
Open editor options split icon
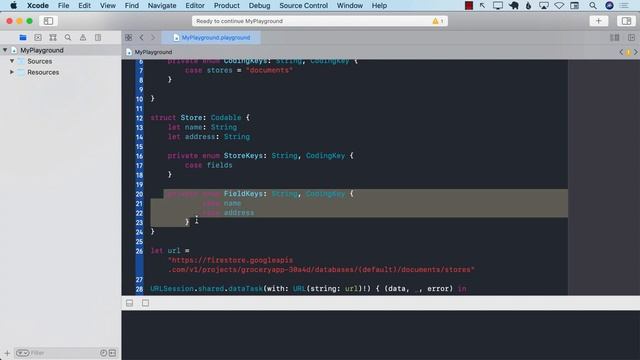[614, 38]
